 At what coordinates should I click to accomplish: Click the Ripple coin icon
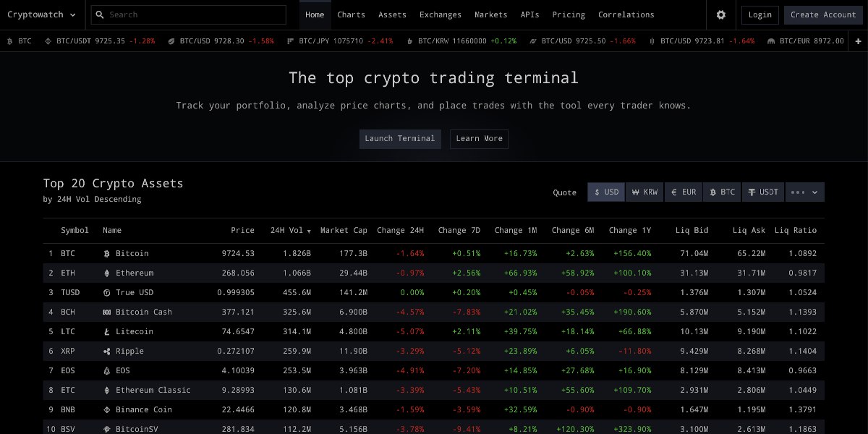107,351
